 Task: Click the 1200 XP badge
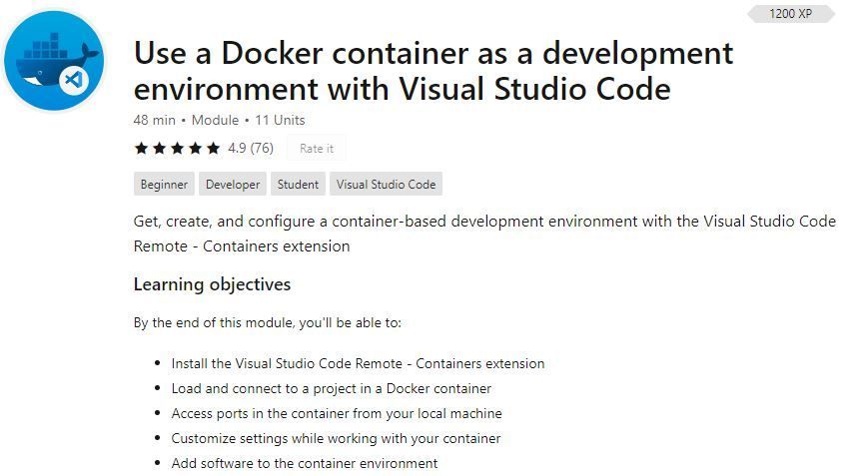coord(790,14)
